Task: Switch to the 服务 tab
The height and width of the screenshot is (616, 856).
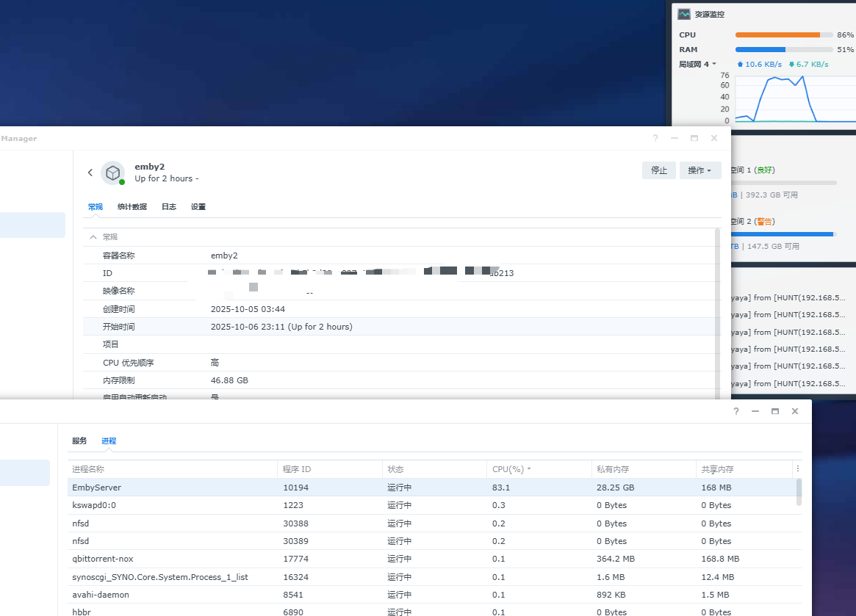Action: click(x=79, y=441)
